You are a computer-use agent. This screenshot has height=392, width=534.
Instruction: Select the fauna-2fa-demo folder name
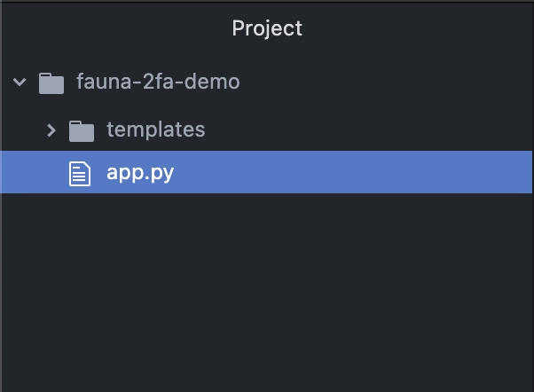pyautogui.click(x=158, y=82)
